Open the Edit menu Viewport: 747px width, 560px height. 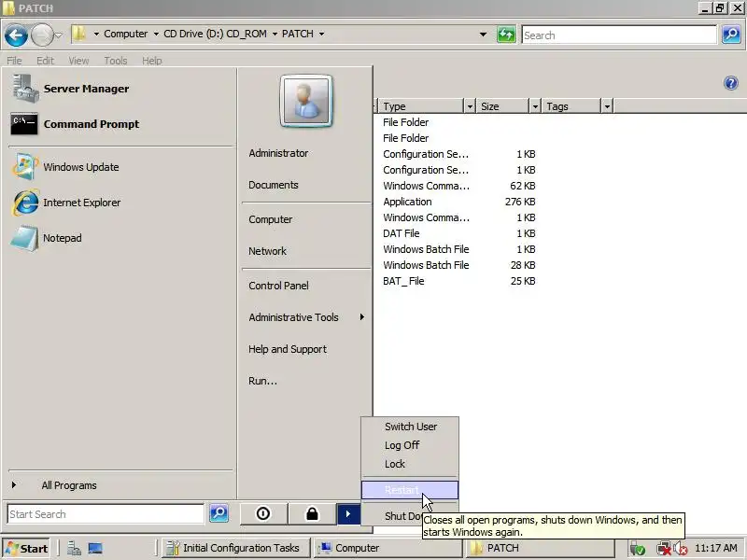(x=45, y=61)
